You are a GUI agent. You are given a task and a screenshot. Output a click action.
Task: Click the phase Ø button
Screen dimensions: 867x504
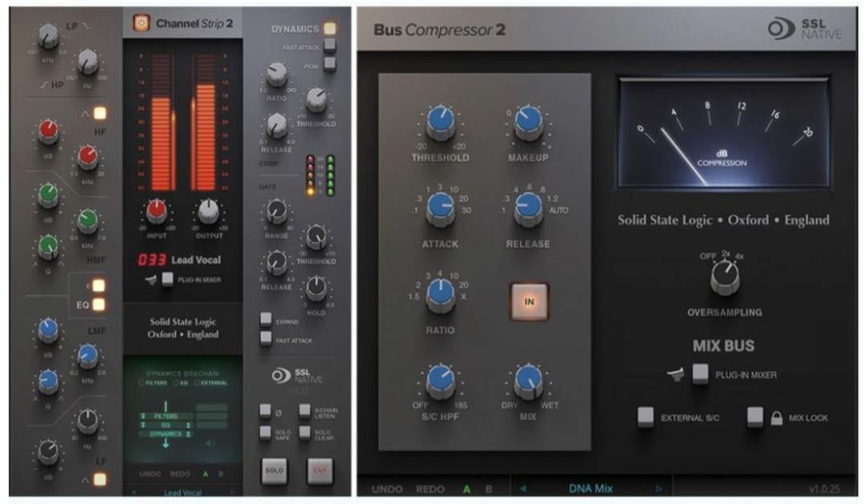tap(266, 410)
